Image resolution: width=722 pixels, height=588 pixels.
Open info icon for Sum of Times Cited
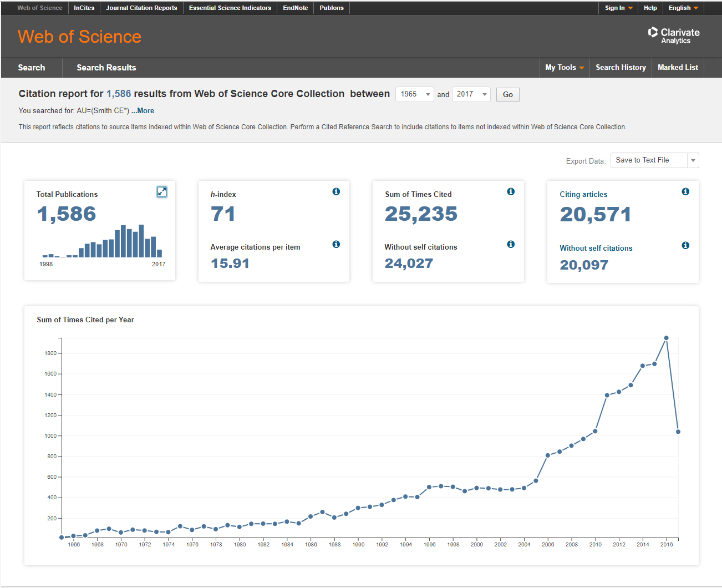[511, 191]
